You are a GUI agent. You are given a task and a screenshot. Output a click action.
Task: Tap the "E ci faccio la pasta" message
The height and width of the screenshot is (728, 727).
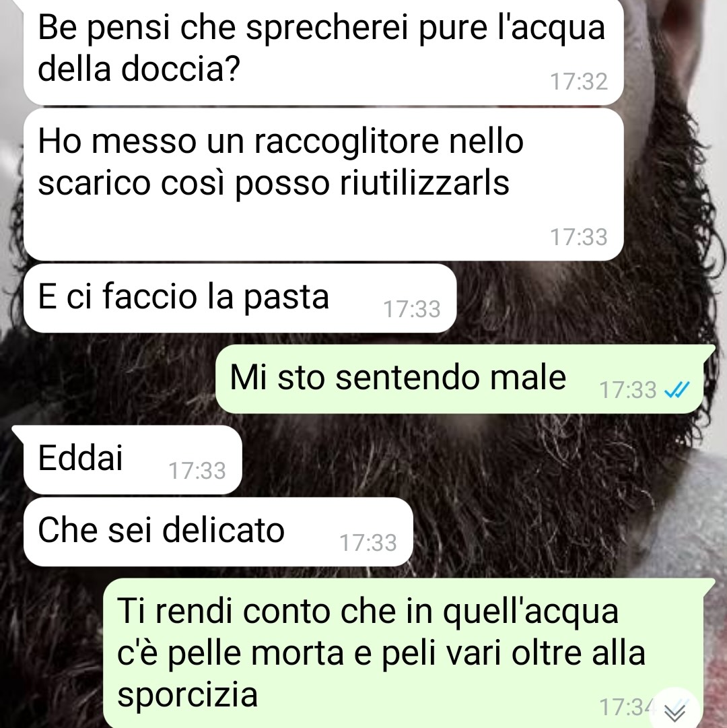click(x=240, y=298)
